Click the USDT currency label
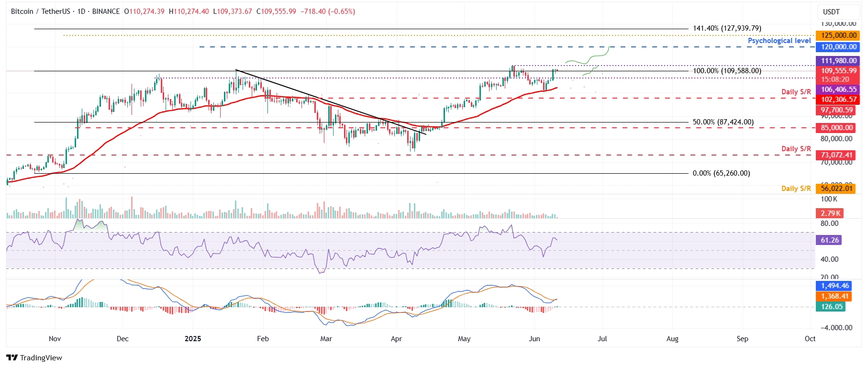 (x=831, y=12)
